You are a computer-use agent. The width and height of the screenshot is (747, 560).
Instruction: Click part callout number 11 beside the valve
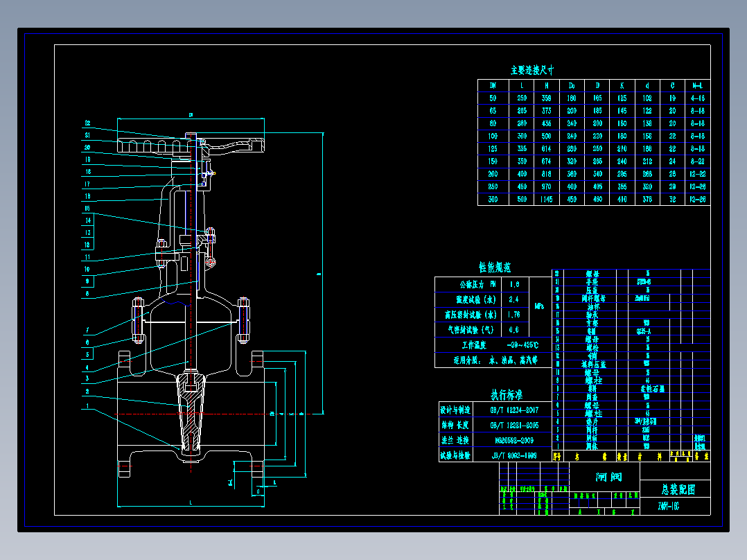87,257
